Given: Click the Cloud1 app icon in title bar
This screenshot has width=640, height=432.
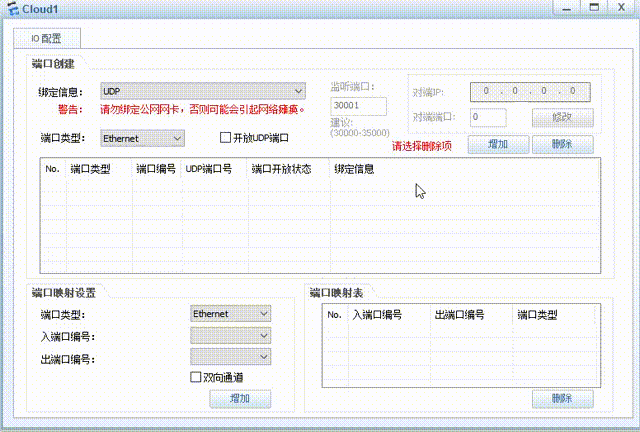Looking at the screenshot, I should [x=13, y=9].
